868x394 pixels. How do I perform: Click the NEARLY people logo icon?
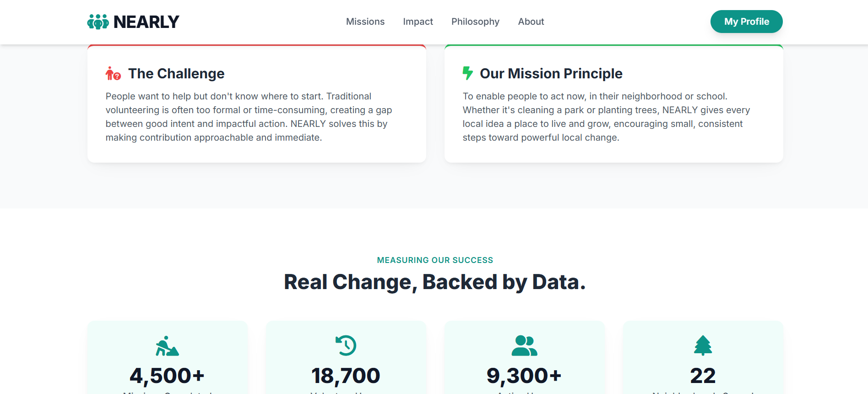click(x=98, y=22)
